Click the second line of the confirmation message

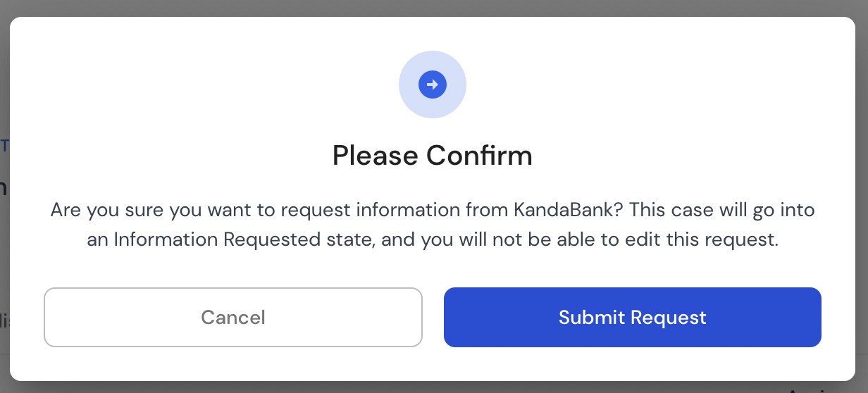click(x=433, y=239)
